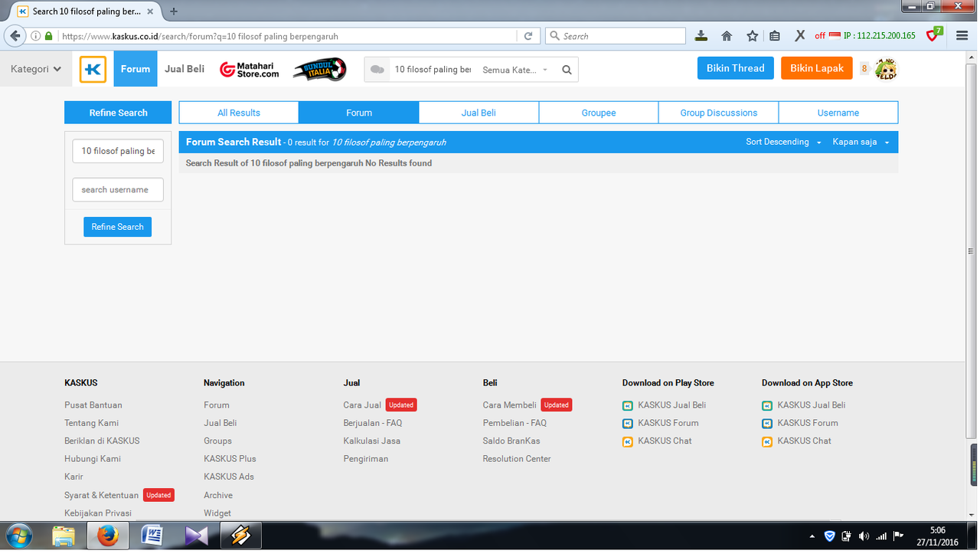This screenshot has height=554, width=980.
Task: Open the KASKUS Plus footer link
Action: (x=230, y=459)
